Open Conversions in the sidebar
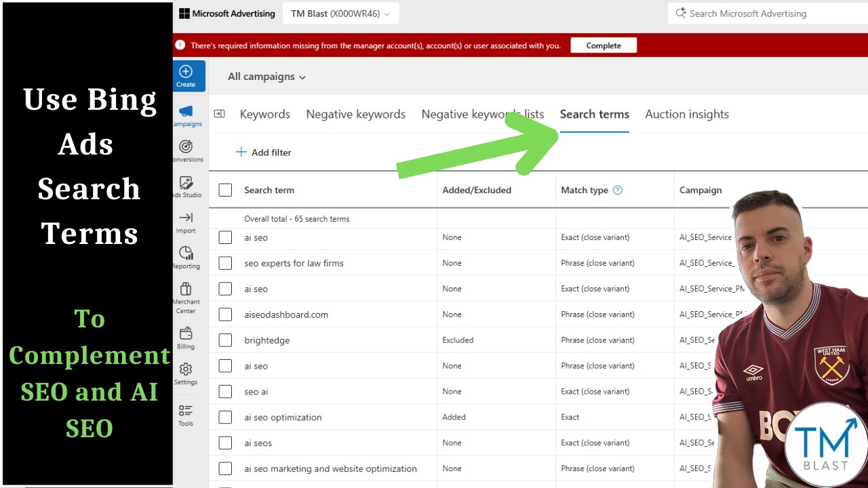Screen dimensions: 868x488 186,151
